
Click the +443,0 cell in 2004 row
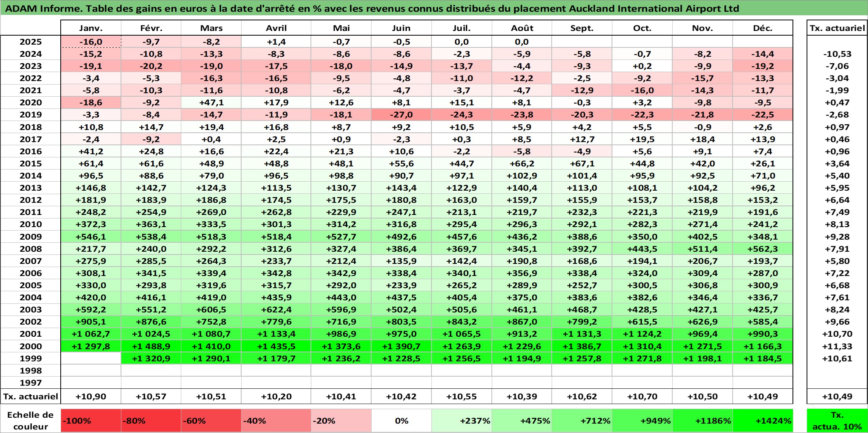[x=341, y=298]
